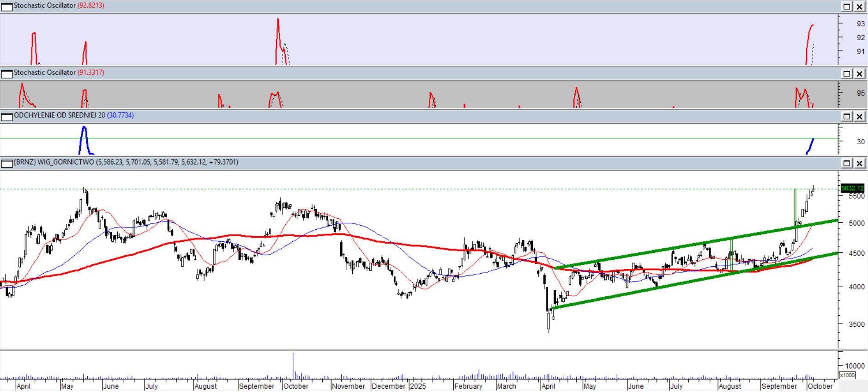
Task: Open the ODCHYLENIE OD SREDNIEJ panel icon
Action: tap(7, 116)
